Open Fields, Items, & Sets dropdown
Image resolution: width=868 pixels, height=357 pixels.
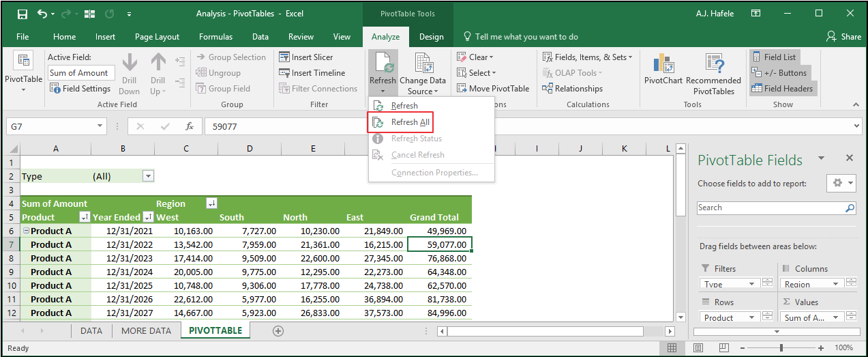pyautogui.click(x=587, y=57)
